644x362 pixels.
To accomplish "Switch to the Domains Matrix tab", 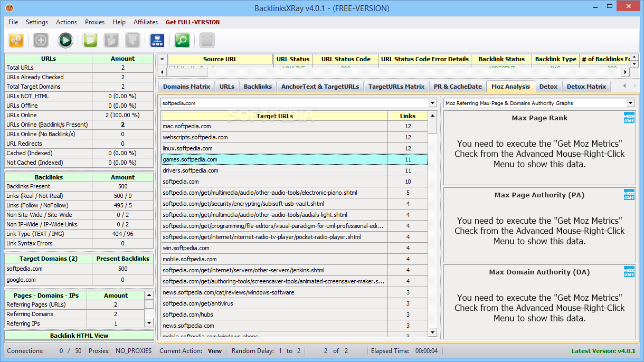I will tap(186, 87).
